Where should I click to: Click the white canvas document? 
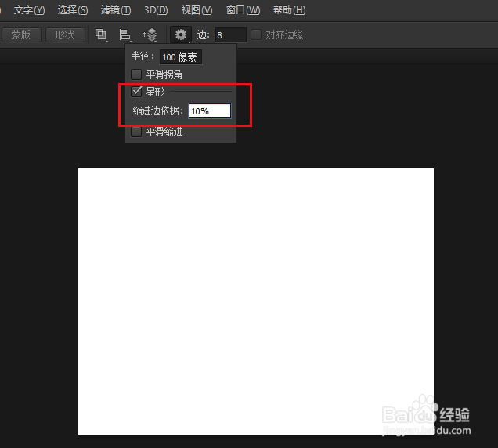pos(256,302)
